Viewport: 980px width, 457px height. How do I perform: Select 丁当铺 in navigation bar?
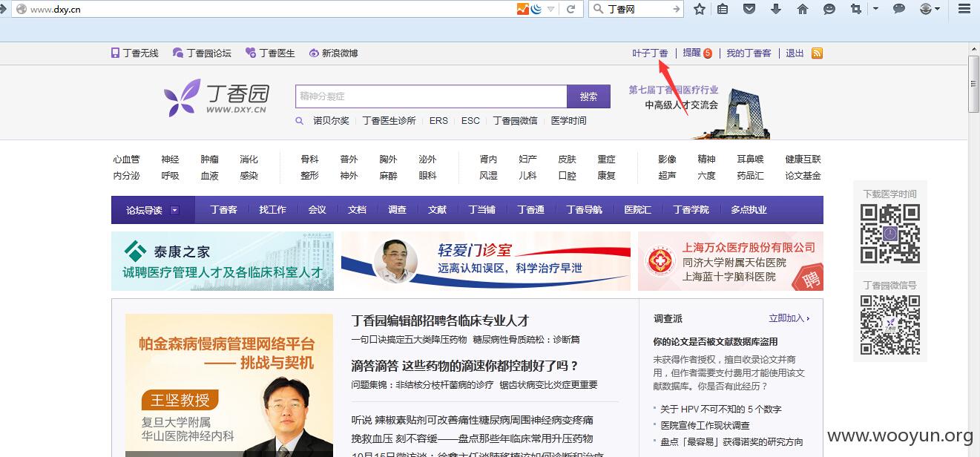pyautogui.click(x=481, y=210)
